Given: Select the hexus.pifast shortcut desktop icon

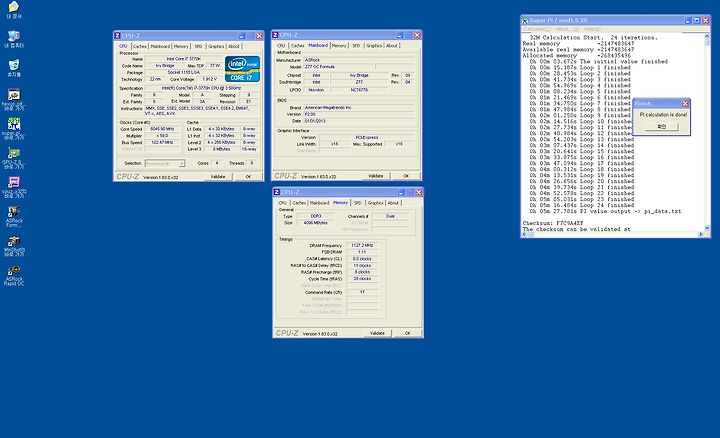Looking at the screenshot, I should coord(14,99).
